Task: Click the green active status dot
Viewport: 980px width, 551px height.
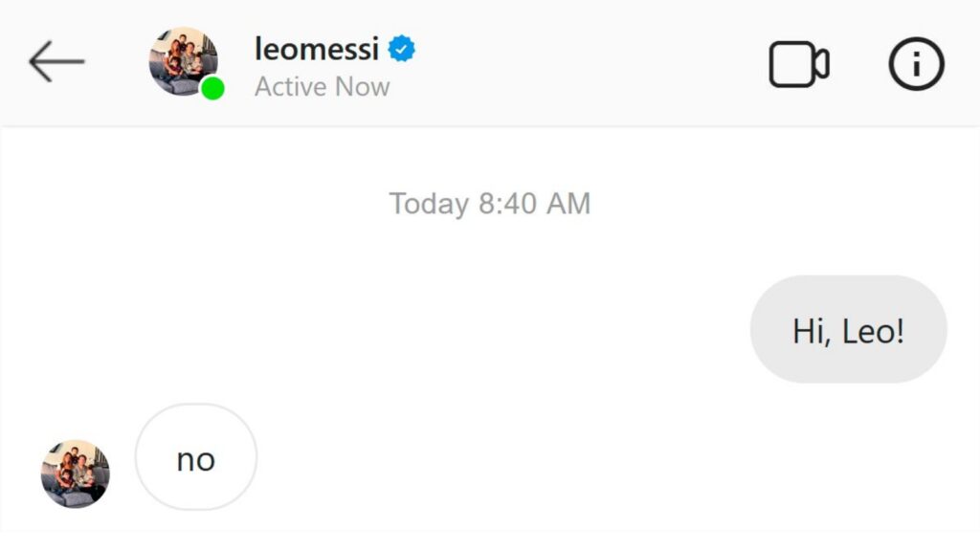Action: pos(212,88)
